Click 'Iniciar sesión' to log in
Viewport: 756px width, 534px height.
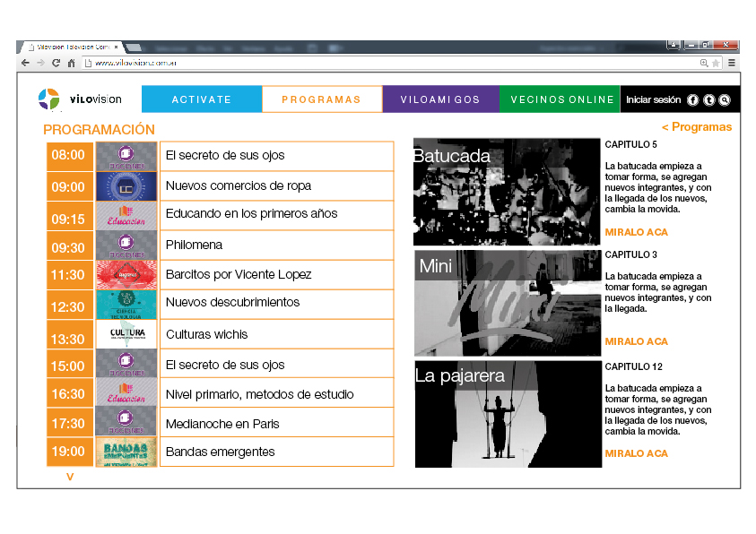653,100
